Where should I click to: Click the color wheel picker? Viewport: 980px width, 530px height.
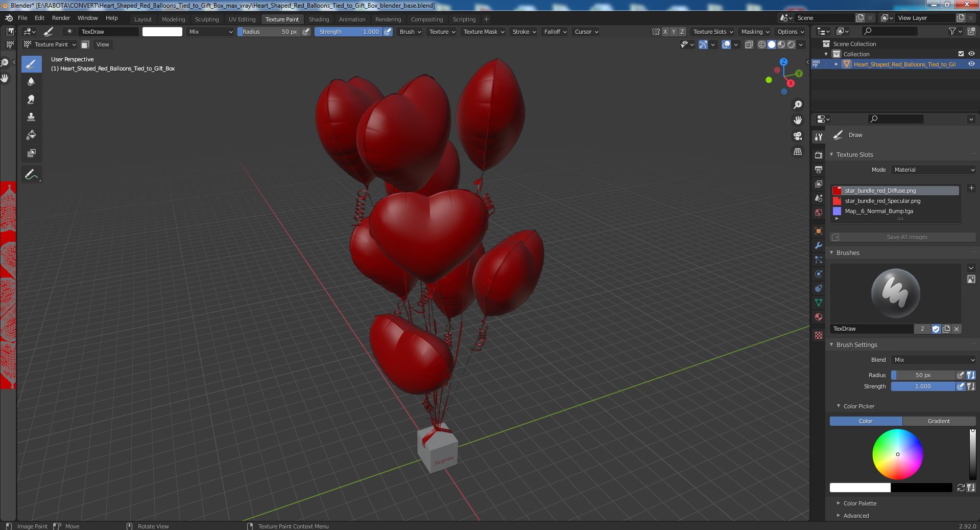pyautogui.click(x=897, y=454)
